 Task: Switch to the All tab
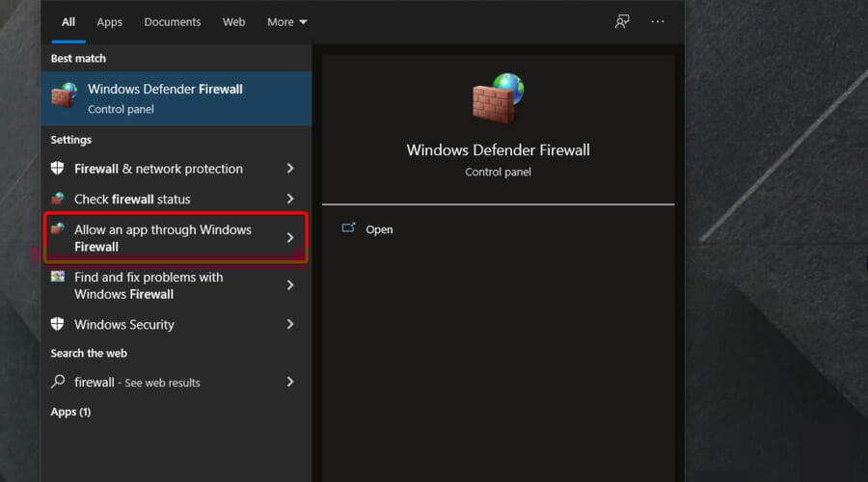click(68, 22)
